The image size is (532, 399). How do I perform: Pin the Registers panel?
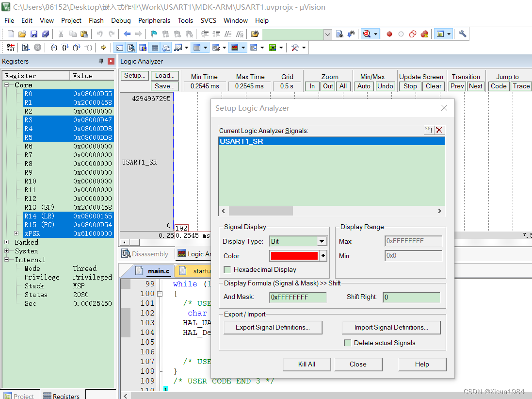[101, 61]
